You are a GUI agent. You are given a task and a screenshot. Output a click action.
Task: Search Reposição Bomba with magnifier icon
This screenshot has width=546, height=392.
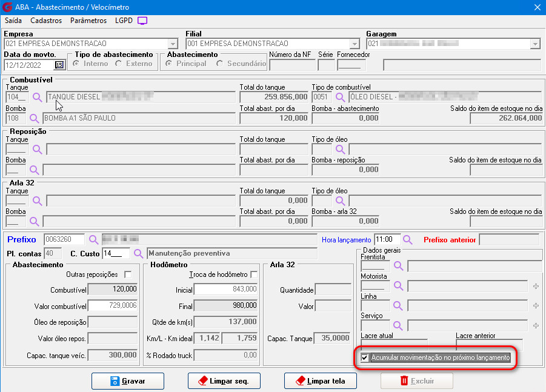click(34, 170)
